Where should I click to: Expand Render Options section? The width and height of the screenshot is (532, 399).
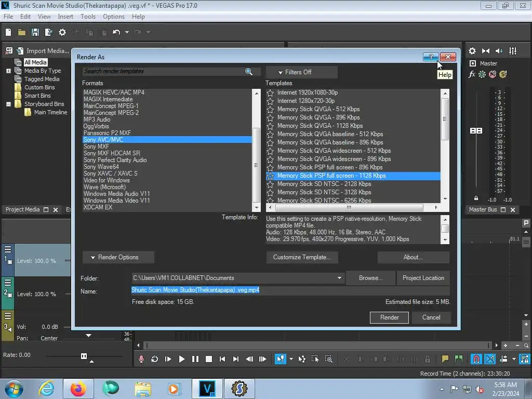point(118,257)
